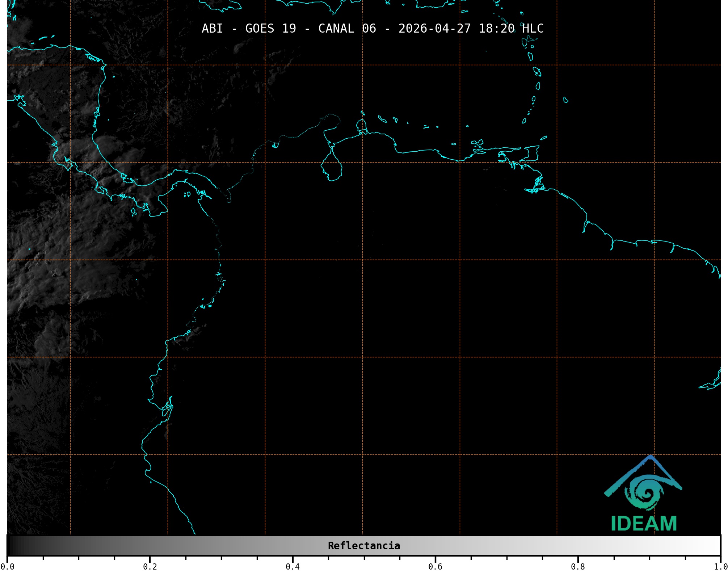Click the 0.2 tick label on the colorbar
This screenshot has height=571, width=728.
150,566
